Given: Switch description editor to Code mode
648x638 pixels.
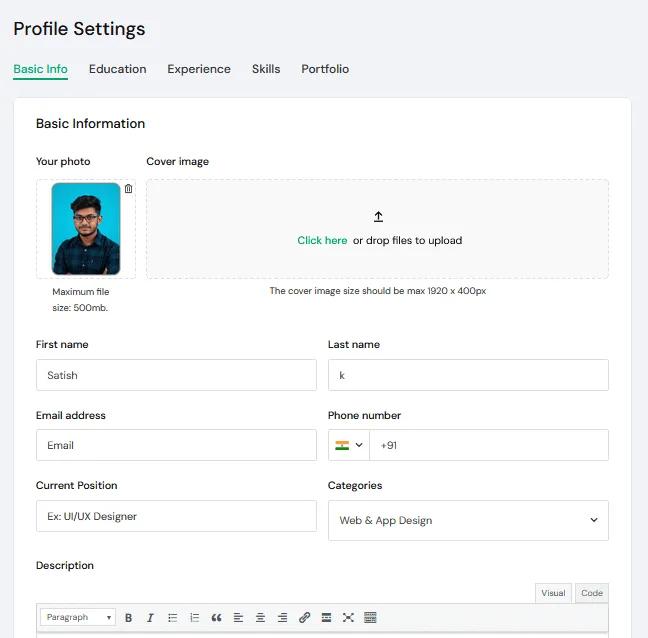Looking at the screenshot, I should point(592,593).
